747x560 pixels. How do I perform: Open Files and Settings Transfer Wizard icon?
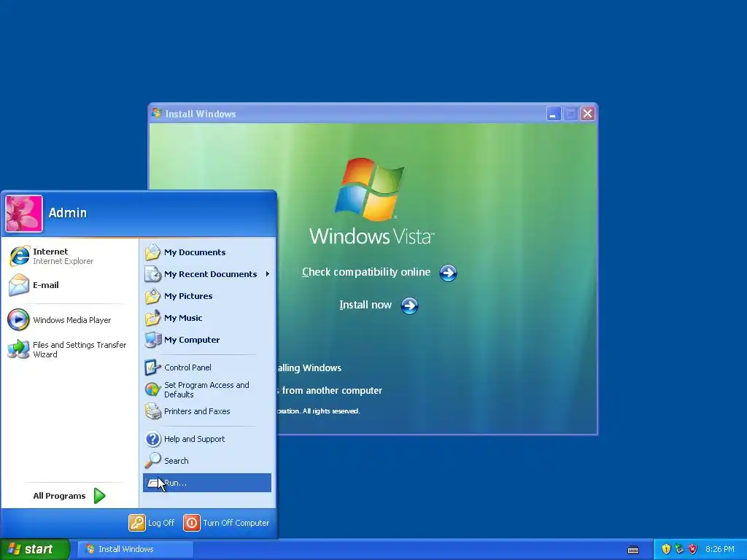(18, 349)
